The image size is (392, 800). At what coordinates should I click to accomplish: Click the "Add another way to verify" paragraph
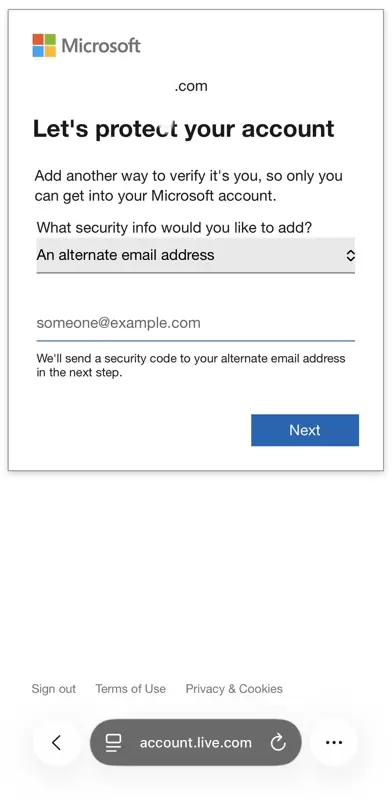pyautogui.click(x=188, y=186)
